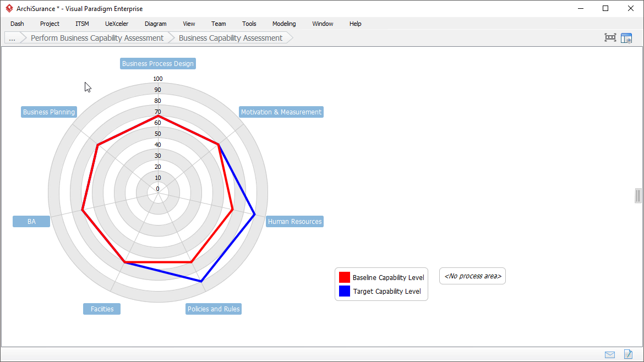Expand the breadcrumb ellipsis button

(12, 37)
